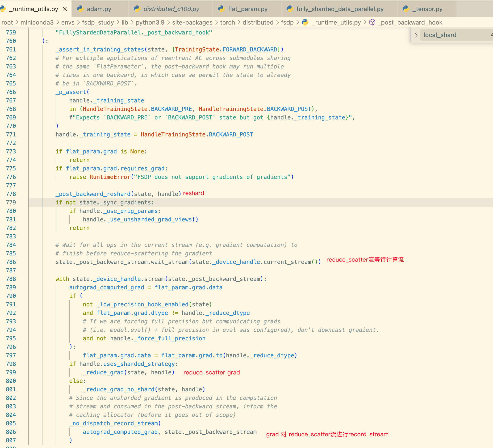
Task: Switch to the _tensor.py tab
Action: (427, 8)
